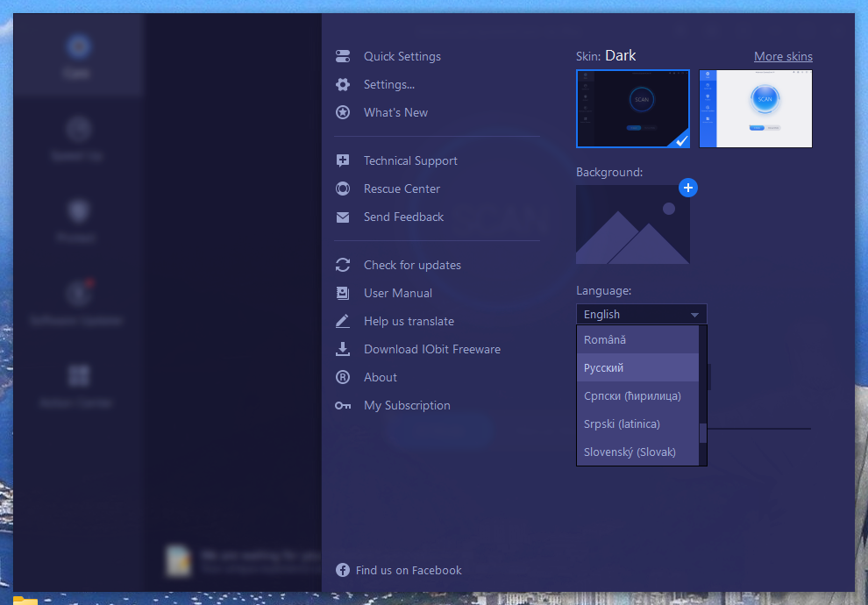Click the Facebook icon at the bottom
This screenshot has width=868, height=605.
click(342, 570)
